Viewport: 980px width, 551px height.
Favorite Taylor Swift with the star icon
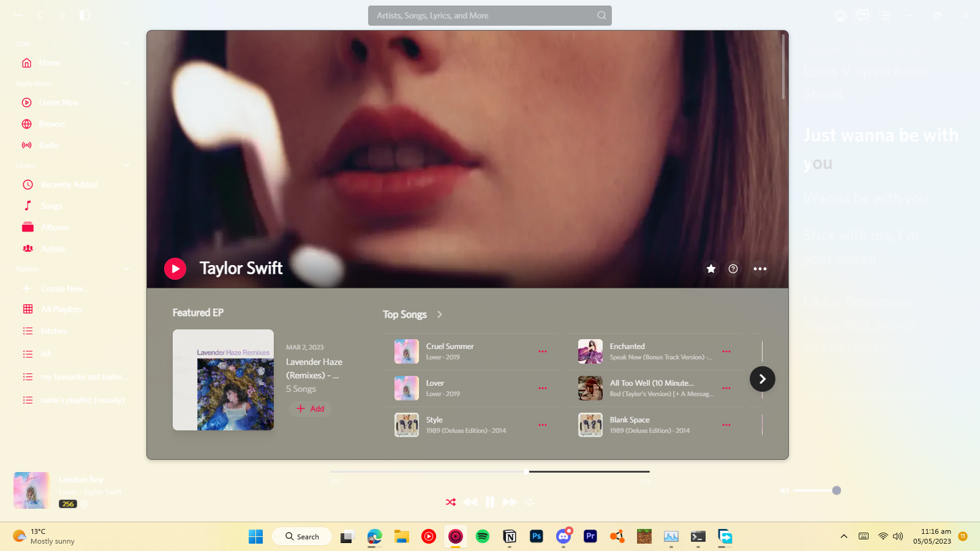click(x=710, y=268)
